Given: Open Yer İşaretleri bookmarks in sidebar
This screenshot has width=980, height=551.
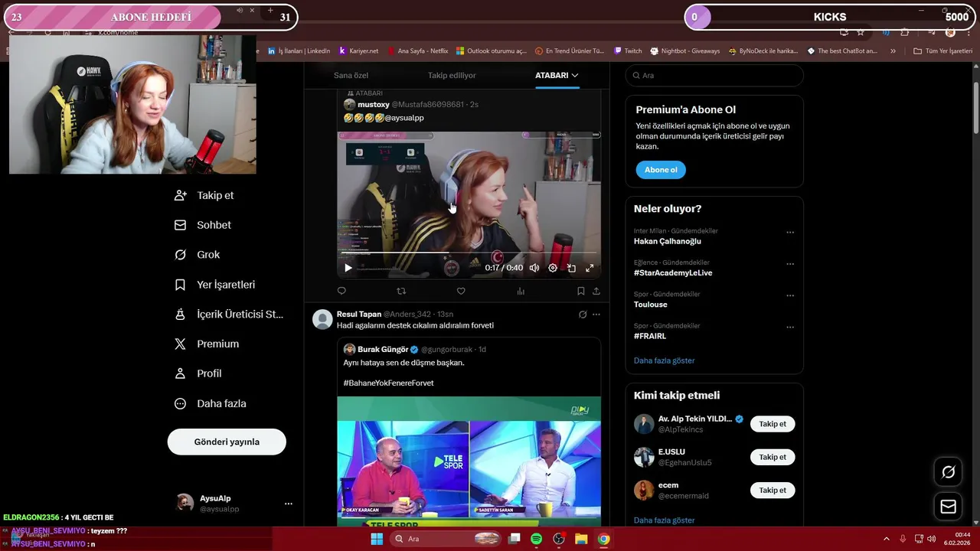Looking at the screenshot, I should [215, 285].
